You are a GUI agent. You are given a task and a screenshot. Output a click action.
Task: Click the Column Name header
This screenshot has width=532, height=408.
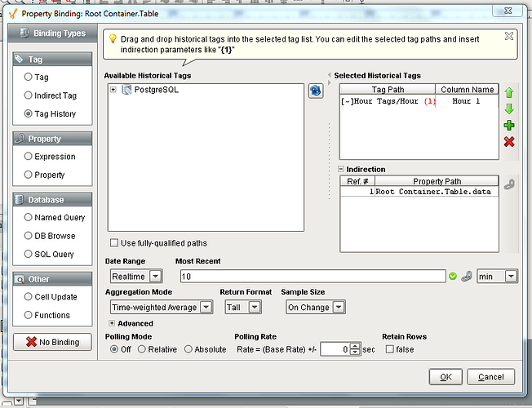[467, 89]
